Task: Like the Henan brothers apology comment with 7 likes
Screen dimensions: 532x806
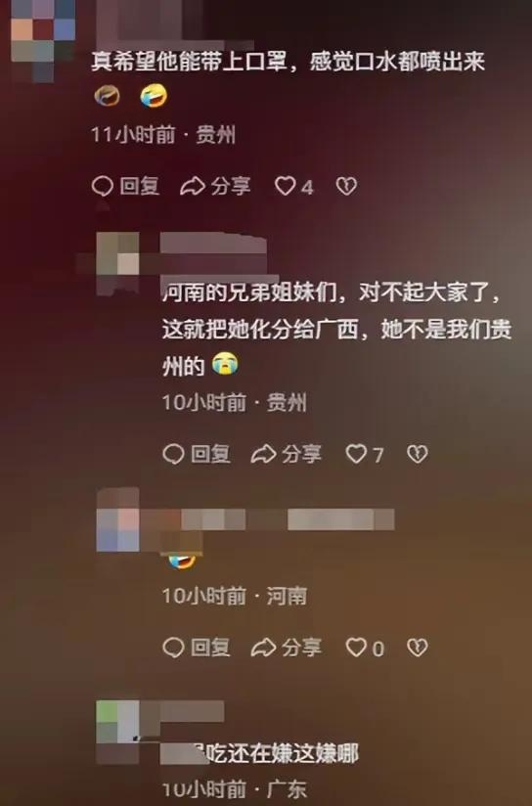Action: click(365, 454)
